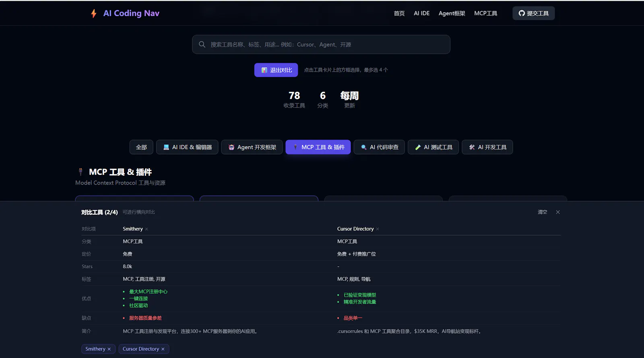Remove Cursor Directory from comparison header

(378, 229)
